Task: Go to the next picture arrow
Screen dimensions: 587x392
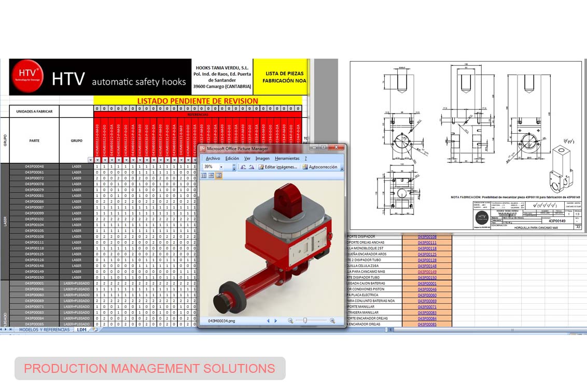Action: point(276,321)
